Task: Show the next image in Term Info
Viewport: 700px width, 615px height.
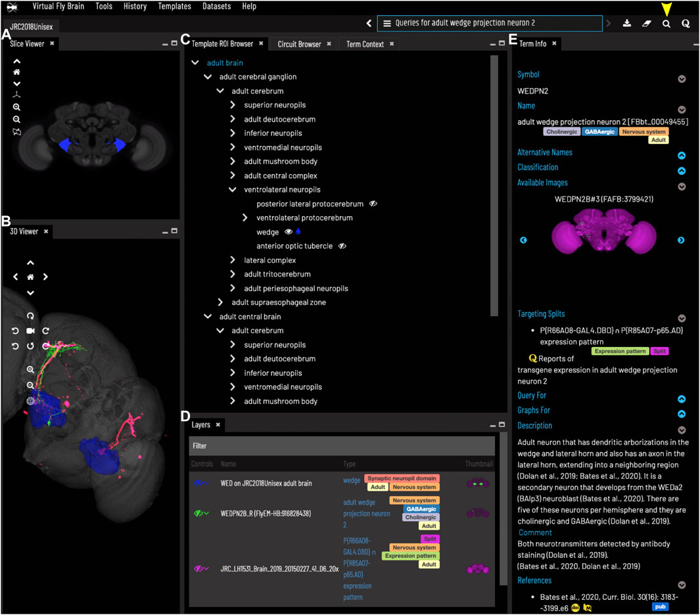Action: click(x=681, y=240)
